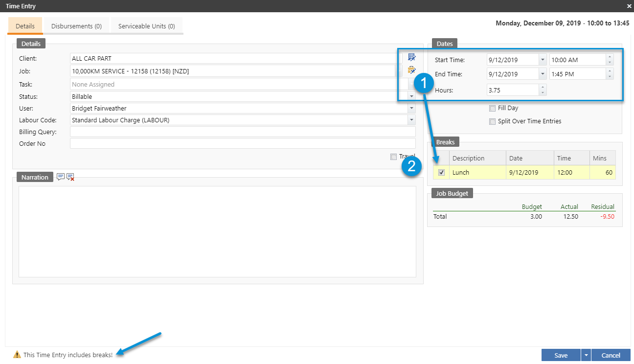Switch to the Disbursements (0) tab
Screen dimensions: 634x364
point(76,26)
